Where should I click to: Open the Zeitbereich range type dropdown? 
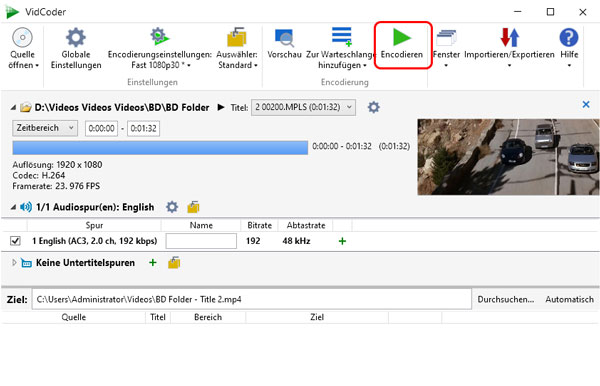point(45,128)
